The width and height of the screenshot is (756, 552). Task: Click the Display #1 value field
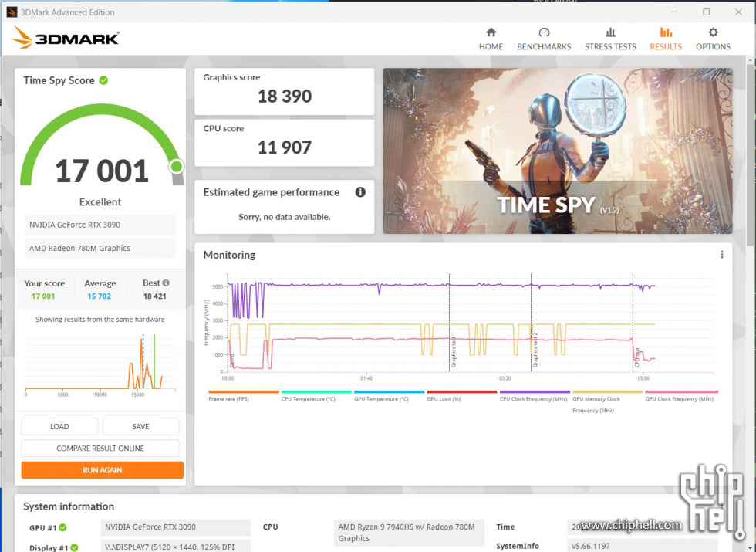176,547
